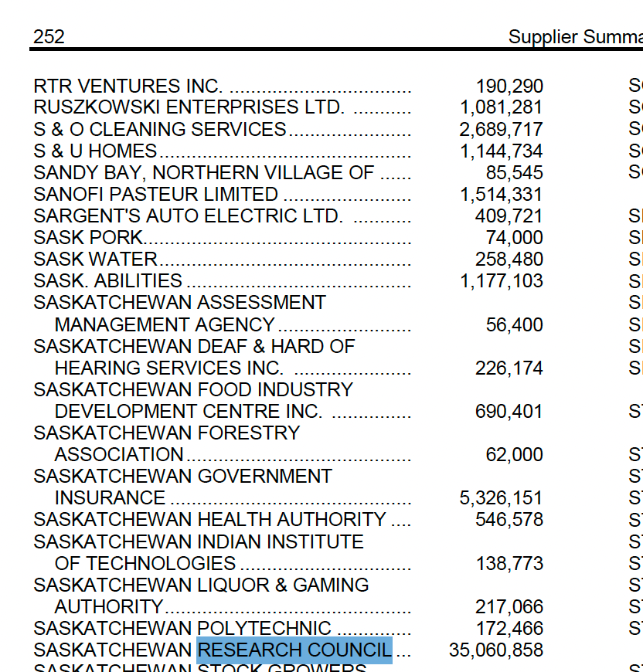643x672 pixels.
Task: Select SANOFI PASTEUR LIMITED entry
Action: [x=155, y=194]
